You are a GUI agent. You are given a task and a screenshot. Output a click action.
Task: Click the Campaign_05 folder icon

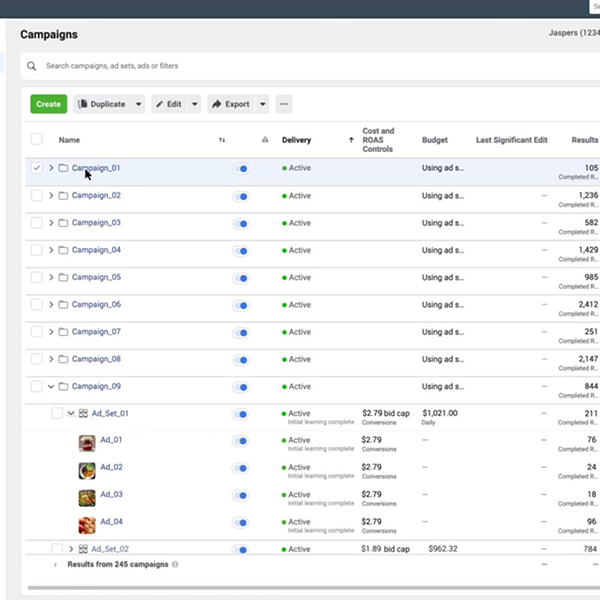(x=63, y=277)
